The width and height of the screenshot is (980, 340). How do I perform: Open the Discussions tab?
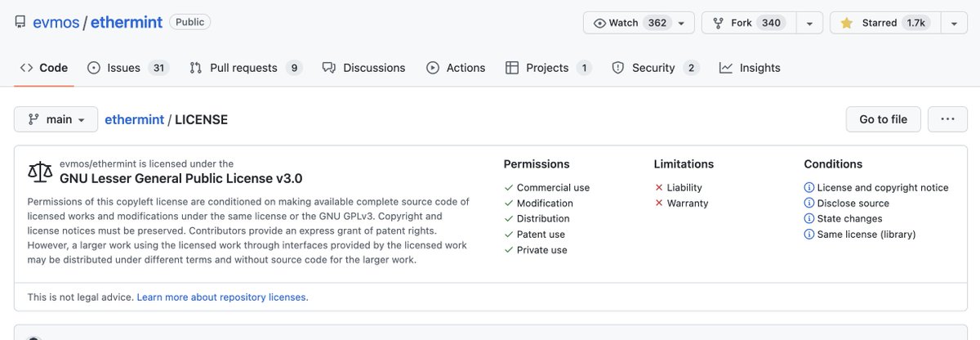point(364,68)
